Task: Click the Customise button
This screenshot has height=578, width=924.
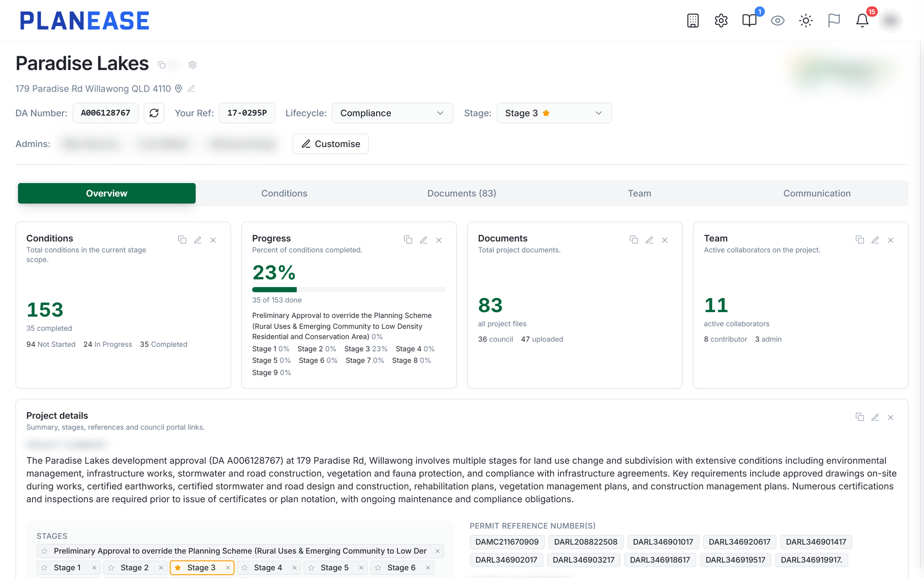Action: [331, 144]
